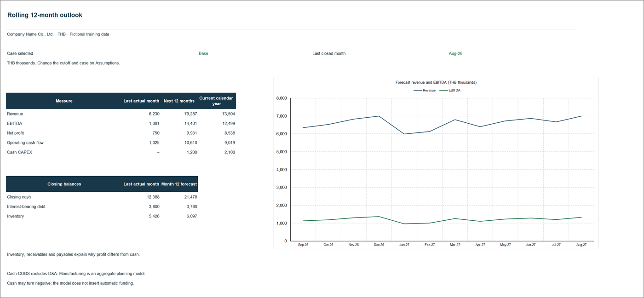Image resolution: width=644 pixels, height=298 pixels.
Task: Select the 'EBITDA' row label in table
Action: coord(14,123)
